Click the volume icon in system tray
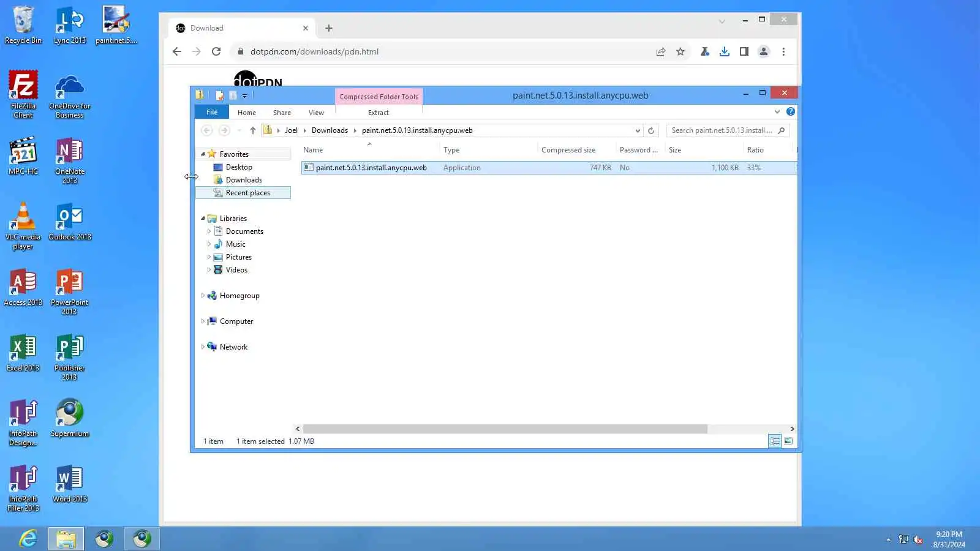The width and height of the screenshot is (980, 551). pos(918,539)
